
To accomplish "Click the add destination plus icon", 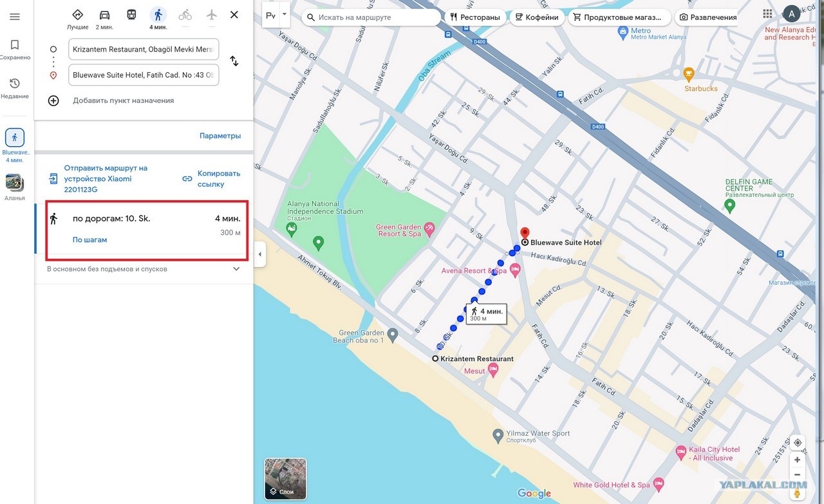I will 53,100.
